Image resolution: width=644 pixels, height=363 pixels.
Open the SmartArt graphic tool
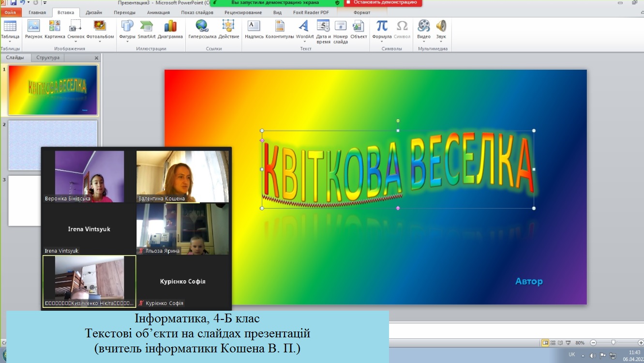click(x=146, y=26)
